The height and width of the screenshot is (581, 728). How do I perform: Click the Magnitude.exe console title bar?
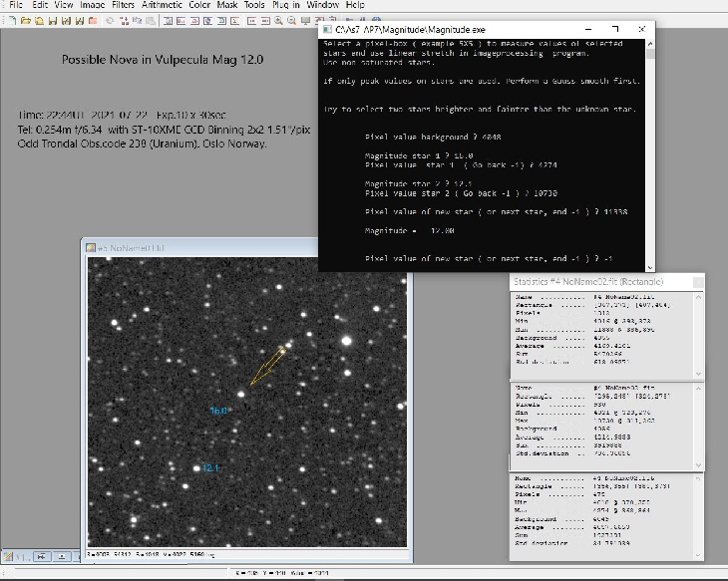tap(479, 30)
